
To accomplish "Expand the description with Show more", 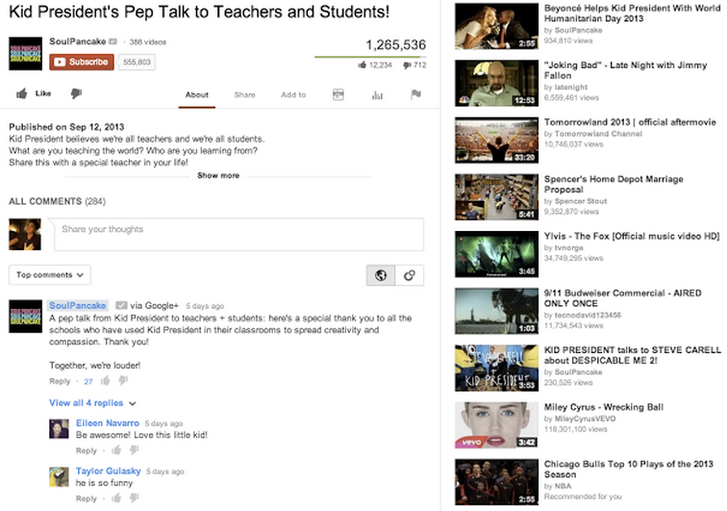I will [218, 175].
